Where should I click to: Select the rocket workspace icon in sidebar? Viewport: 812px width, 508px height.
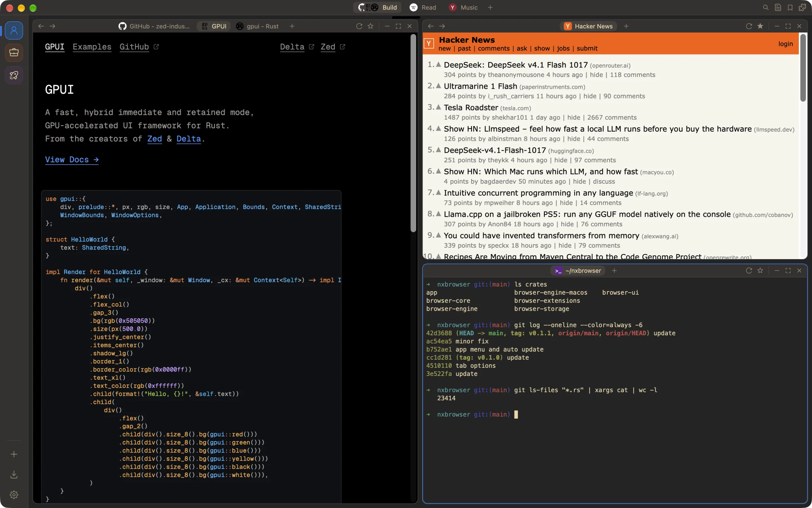[14, 75]
